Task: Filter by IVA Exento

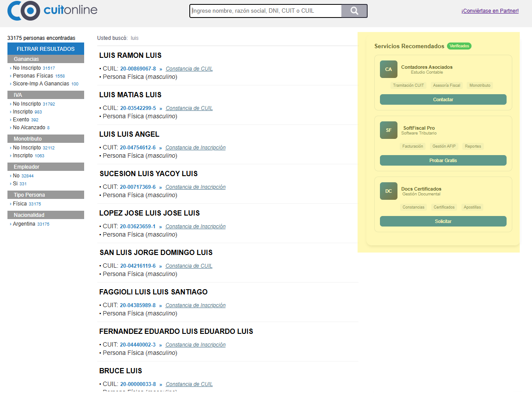Action: pos(21,120)
